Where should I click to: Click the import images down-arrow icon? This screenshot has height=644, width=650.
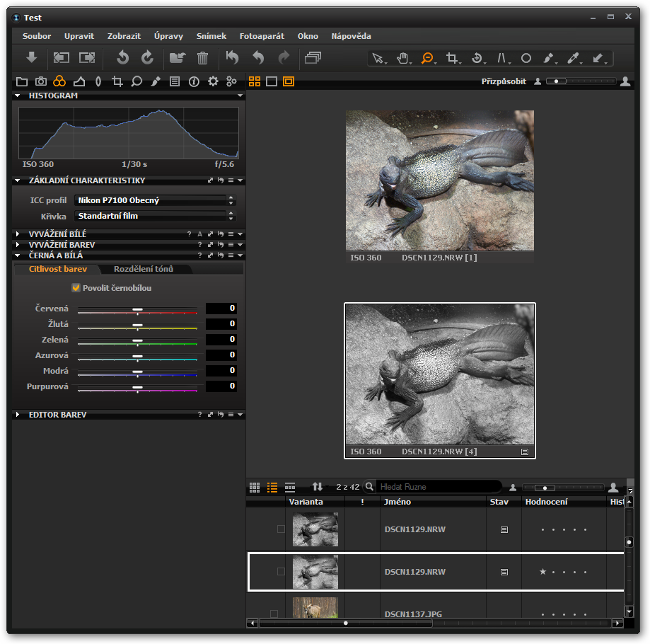(32, 57)
